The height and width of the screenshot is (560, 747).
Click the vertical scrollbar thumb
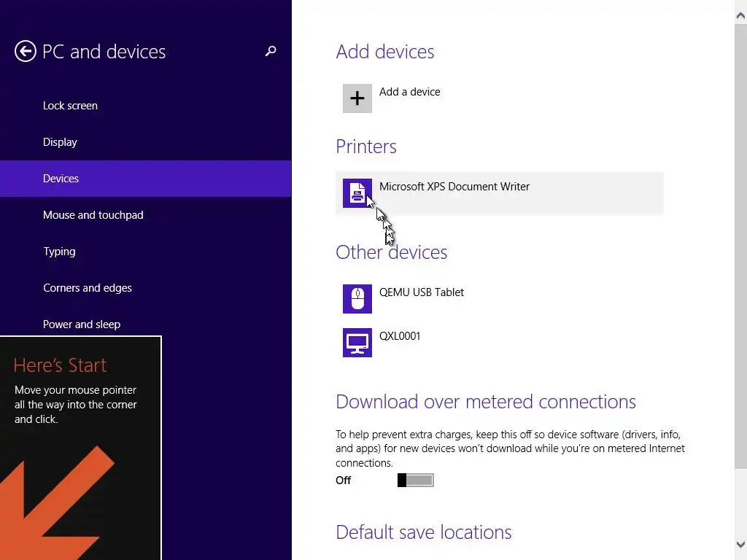(x=741, y=245)
